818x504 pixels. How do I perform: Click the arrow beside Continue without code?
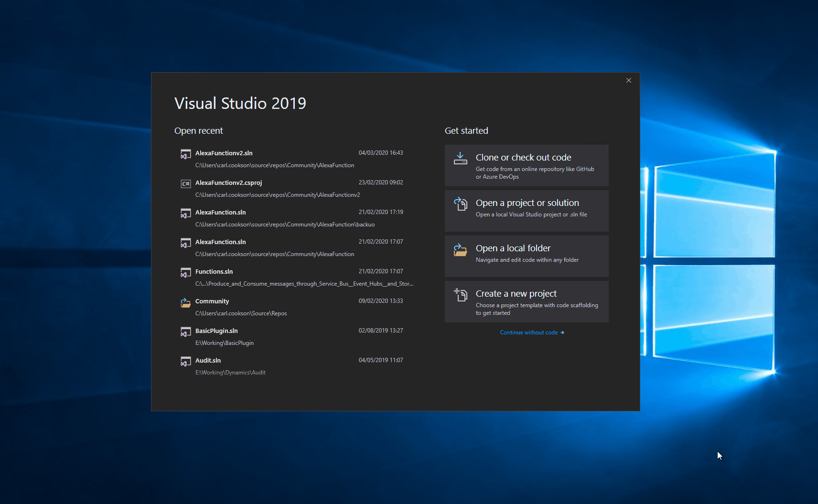(x=562, y=332)
